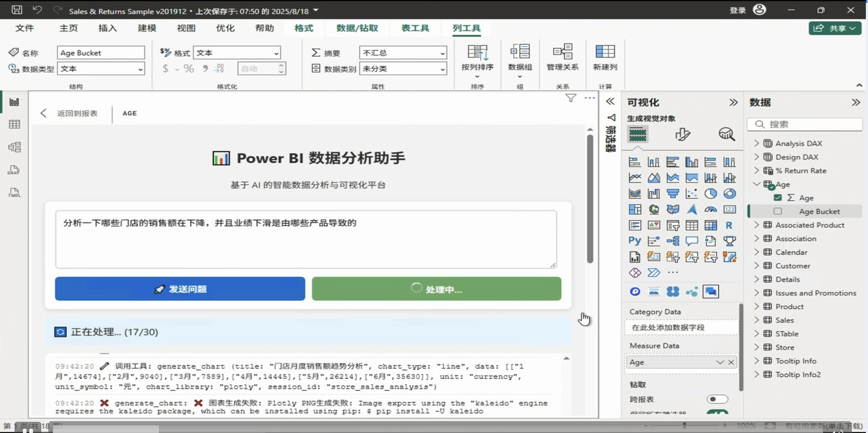Switch to Table view in left sidebar
868x433 pixels.
point(15,125)
